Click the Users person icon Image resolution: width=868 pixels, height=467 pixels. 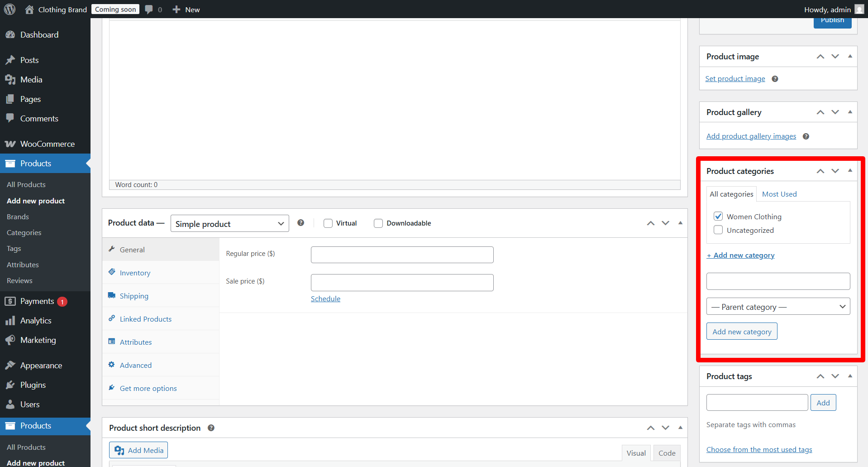pos(10,404)
